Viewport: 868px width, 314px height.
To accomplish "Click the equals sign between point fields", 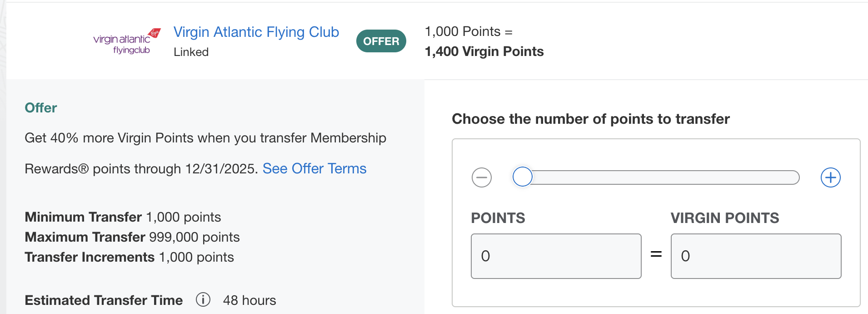I will coord(656,254).
